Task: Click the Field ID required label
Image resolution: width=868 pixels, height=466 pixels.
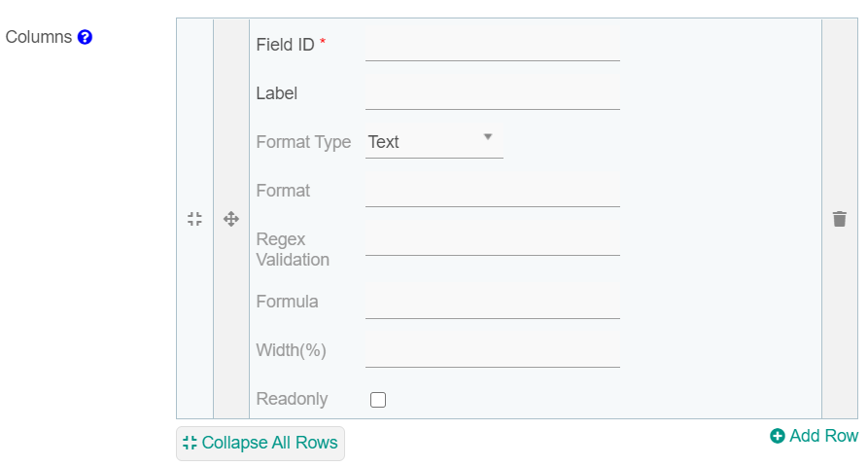Action: click(286, 45)
